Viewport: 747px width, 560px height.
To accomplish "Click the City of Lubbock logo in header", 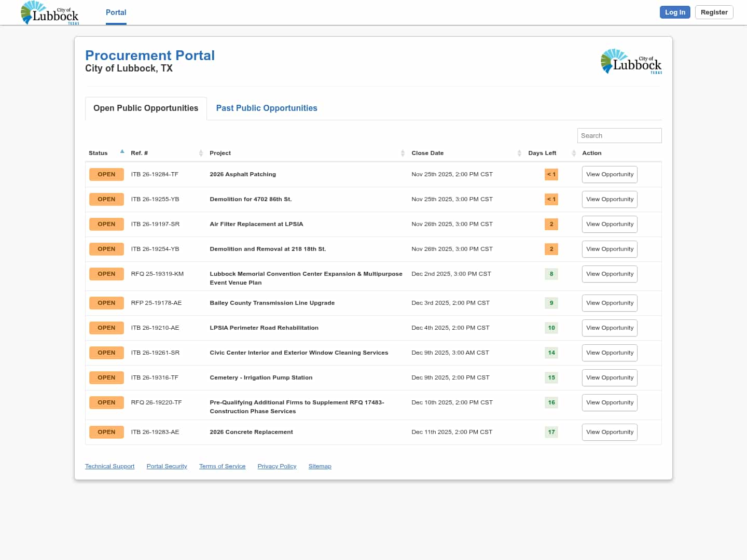I will (50, 13).
